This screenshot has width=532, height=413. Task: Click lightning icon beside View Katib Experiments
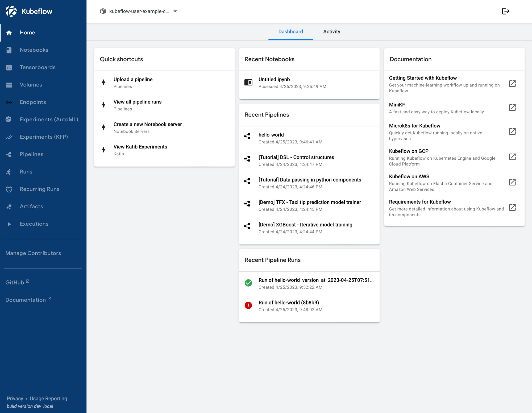point(104,150)
